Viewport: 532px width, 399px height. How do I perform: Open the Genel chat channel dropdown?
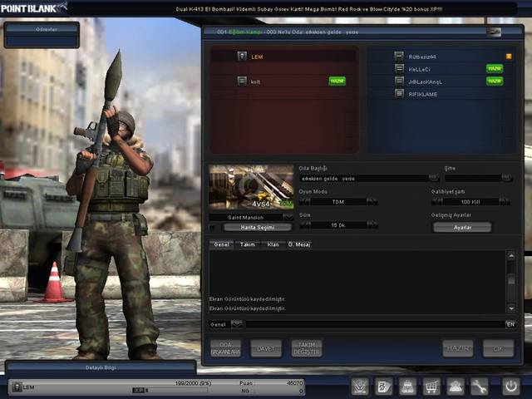coord(237,324)
